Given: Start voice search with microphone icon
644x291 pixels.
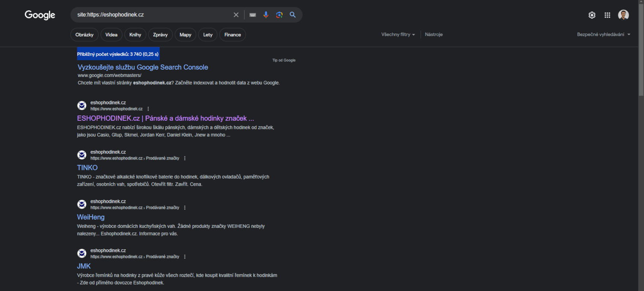Looking at the screenshot, I should coord(266,15).
